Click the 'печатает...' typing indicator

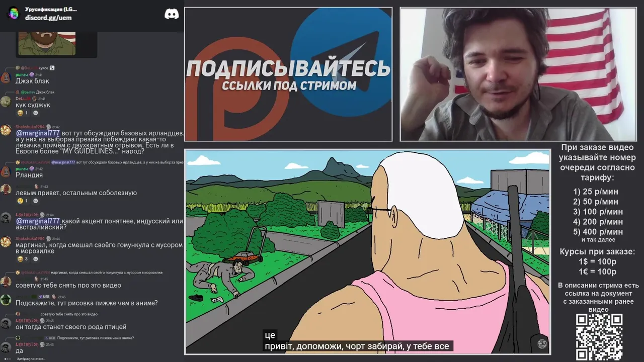(31, 358)
